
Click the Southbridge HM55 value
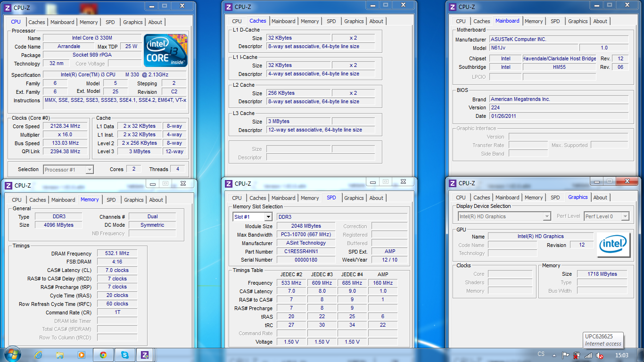pyautogui.click(x=560, y=67)
